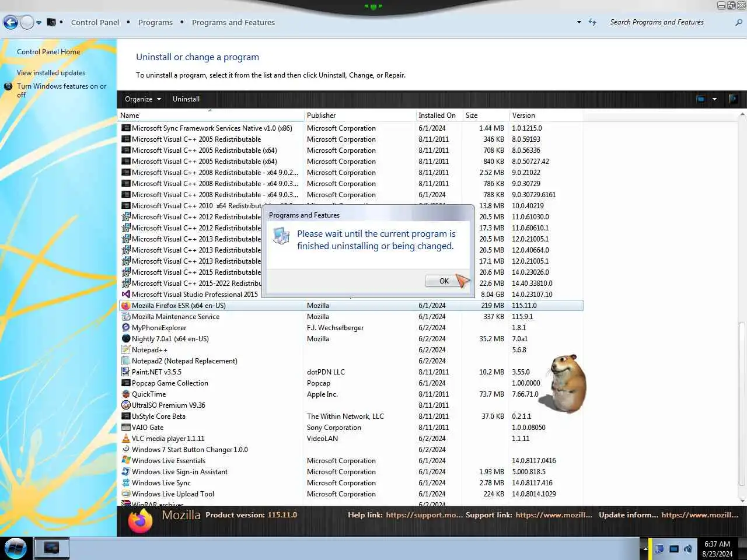Click Programs and Features breadcrumb
The width and height of the screenshot is (747, 560).
tap(233, 22)
